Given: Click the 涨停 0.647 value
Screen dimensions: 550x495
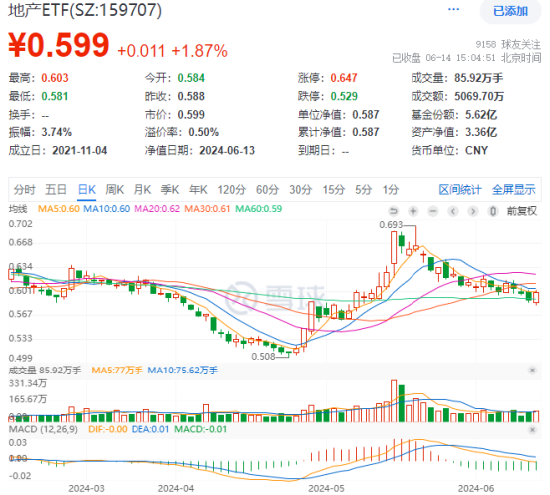Looking at the screenshot, I should coord(344,78).
